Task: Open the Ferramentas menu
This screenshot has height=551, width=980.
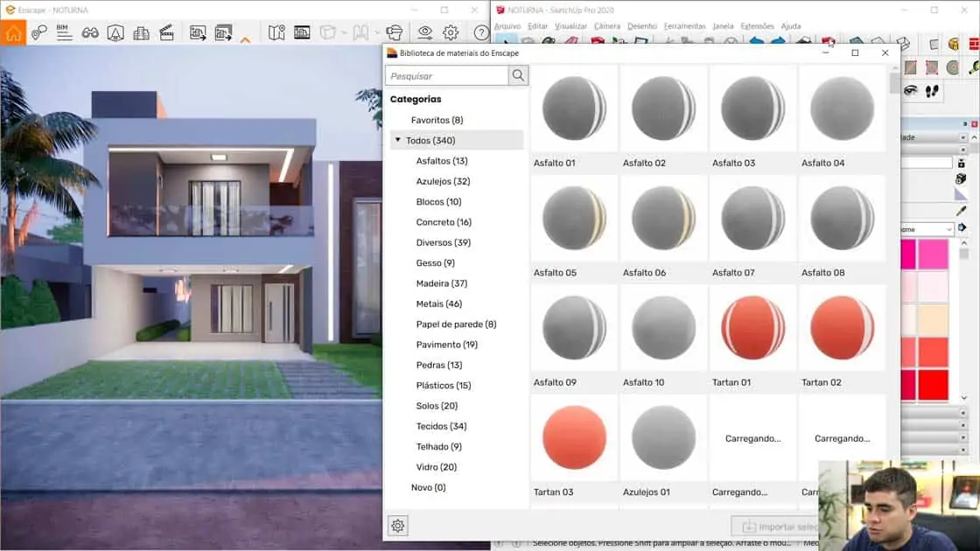Action: click(684, 26)
